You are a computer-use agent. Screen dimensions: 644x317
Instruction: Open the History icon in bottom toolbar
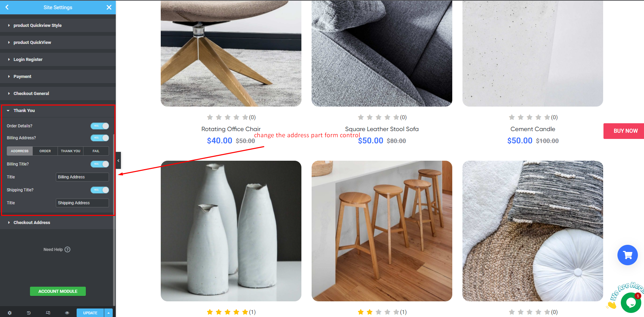point(29,313)
